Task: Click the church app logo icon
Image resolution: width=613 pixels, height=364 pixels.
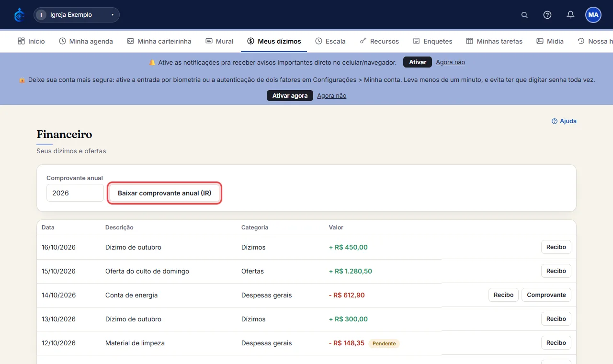Action: tap(19, 15)
